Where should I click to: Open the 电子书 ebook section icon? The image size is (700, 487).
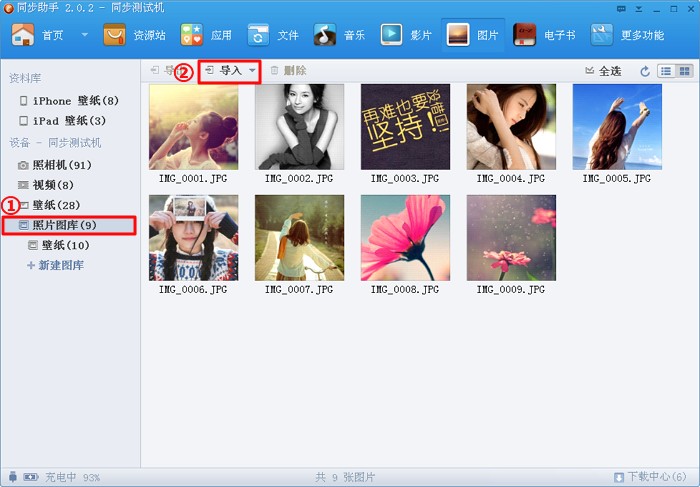click(525, 35)
